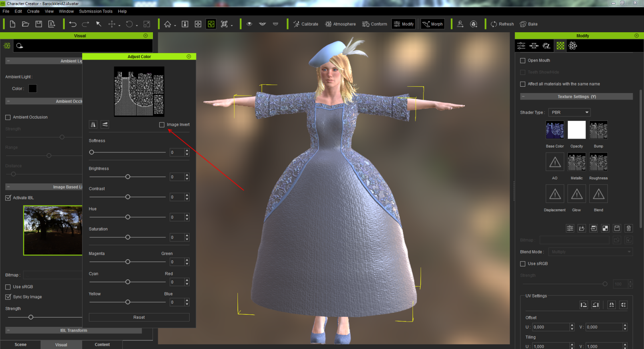Image resolution: width=644 pixels, height=349 pixels.
Task: Click Reset in the Adjust Color dialog
Action: click(x=139, y=318)
